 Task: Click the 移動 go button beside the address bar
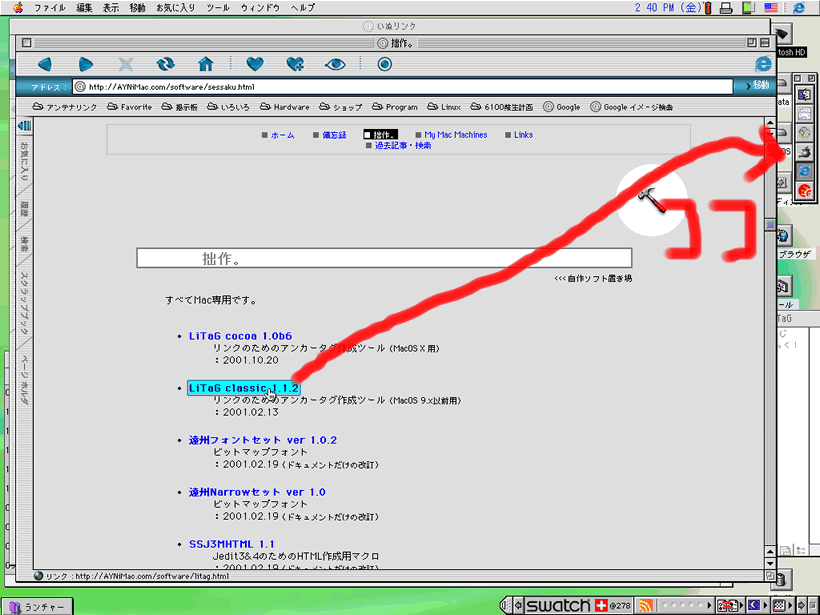coord(755,85)
